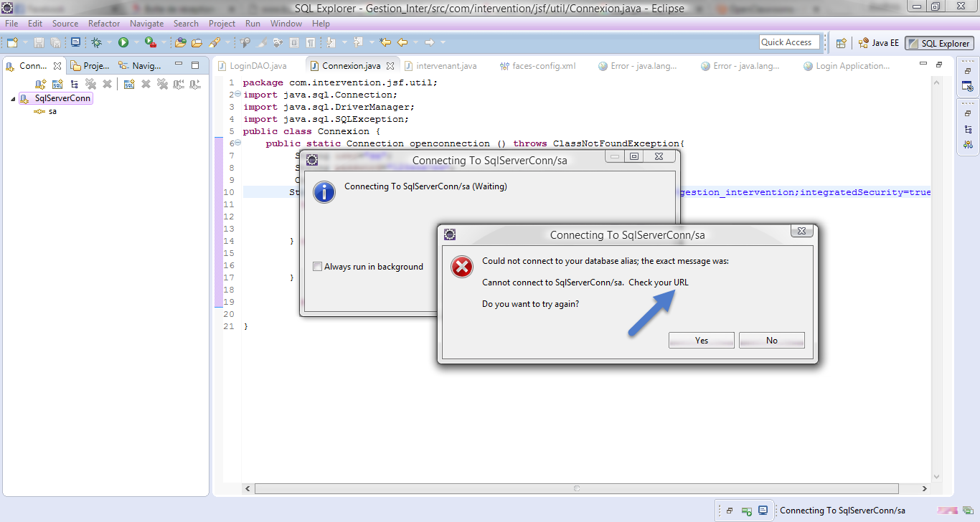Click Run Last Tool icon with toolbox

(149, 43)
